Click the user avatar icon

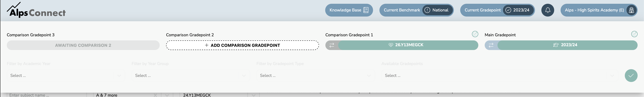[x=631, y=10]
